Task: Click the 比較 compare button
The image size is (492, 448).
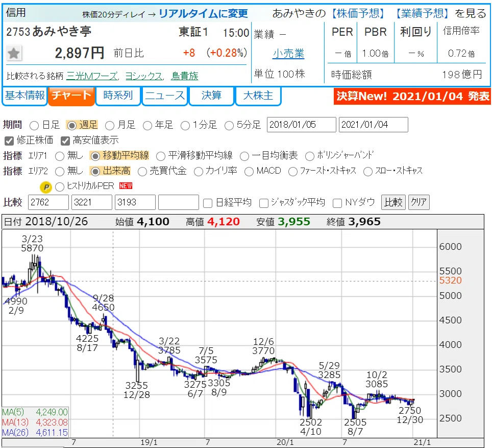Action: [x=393, y=202]
